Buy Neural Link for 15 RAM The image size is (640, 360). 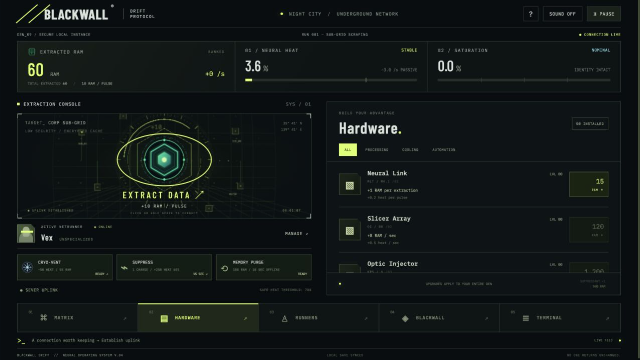pos(589,184)
